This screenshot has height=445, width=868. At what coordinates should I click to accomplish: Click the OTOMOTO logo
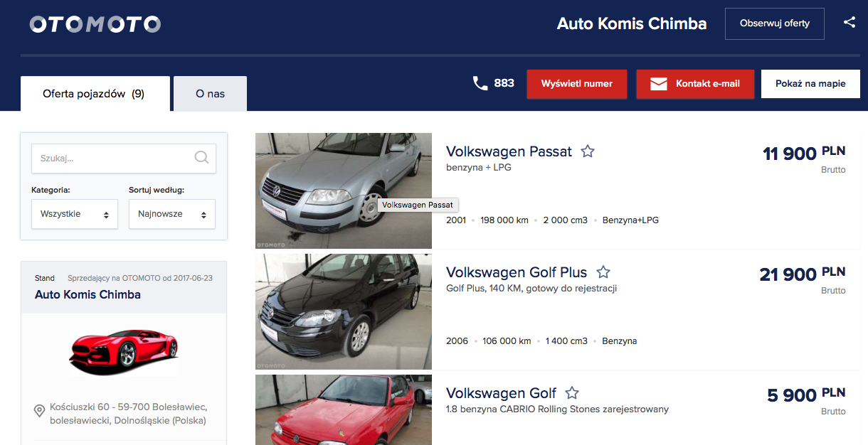click(x=95, y=24)
